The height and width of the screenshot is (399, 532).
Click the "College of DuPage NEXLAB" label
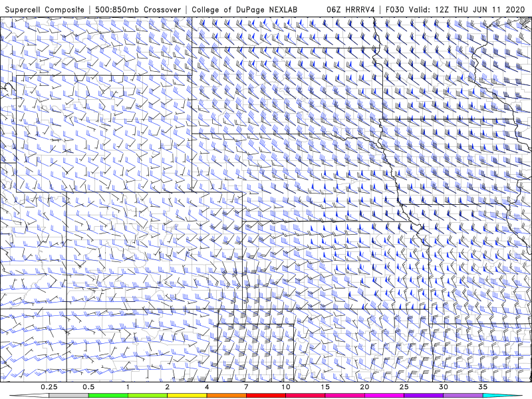[x=244, y=9]
